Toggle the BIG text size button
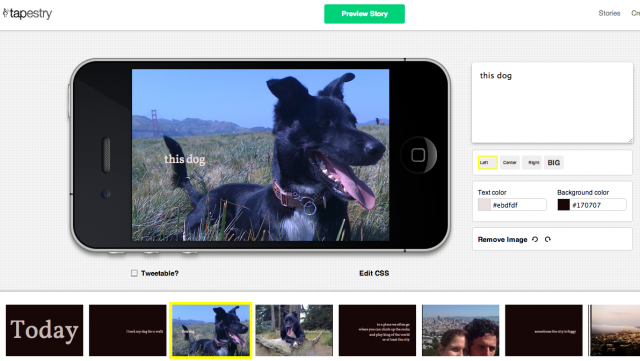Viewport: 640px width, 361px height. click(553, 163)
